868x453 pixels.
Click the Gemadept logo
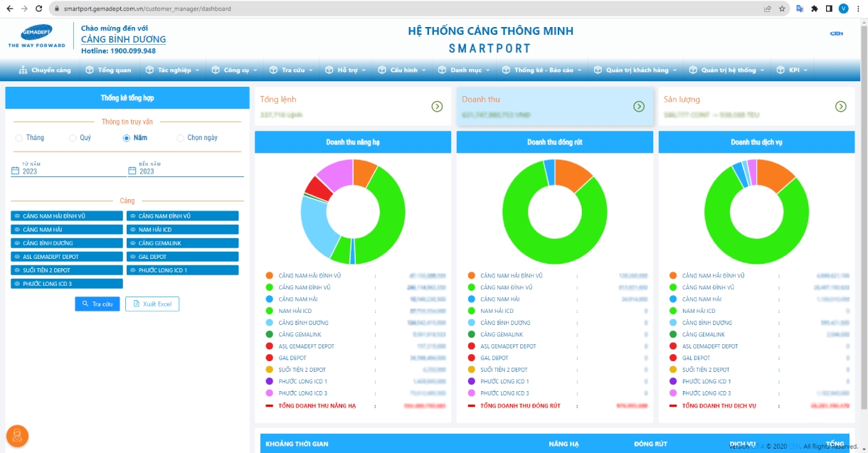[36, 37]
